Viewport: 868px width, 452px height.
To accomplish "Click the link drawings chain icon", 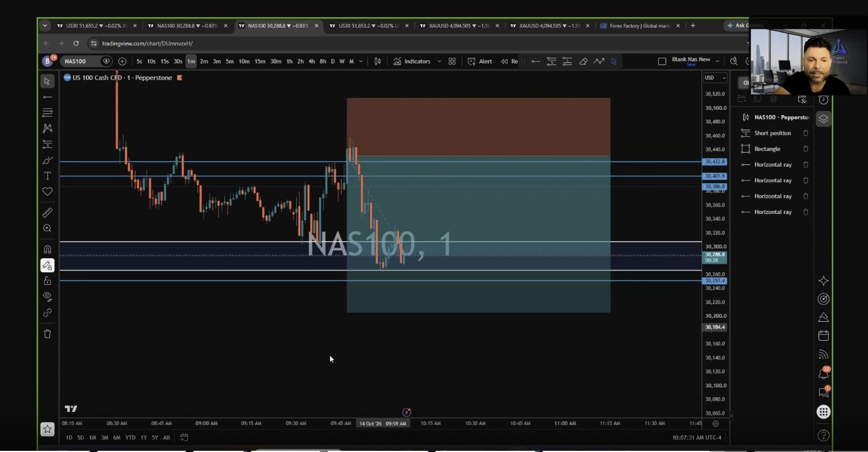I will coord(47,312).
